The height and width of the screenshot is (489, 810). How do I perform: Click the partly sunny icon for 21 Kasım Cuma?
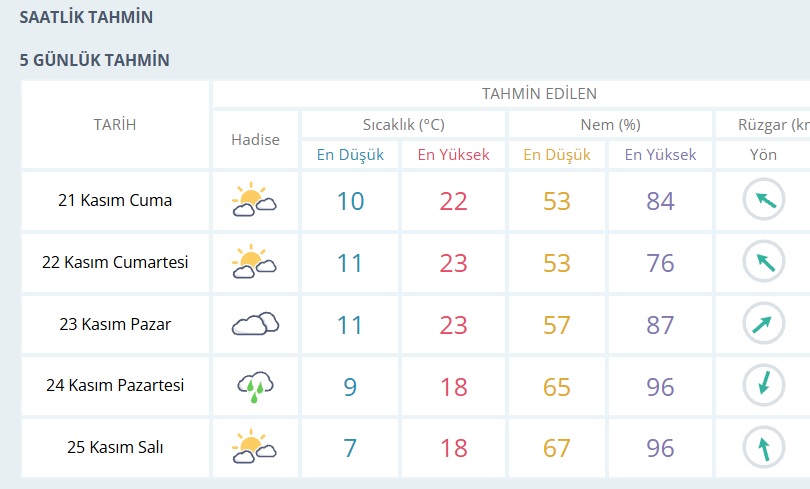pos(254,201)
